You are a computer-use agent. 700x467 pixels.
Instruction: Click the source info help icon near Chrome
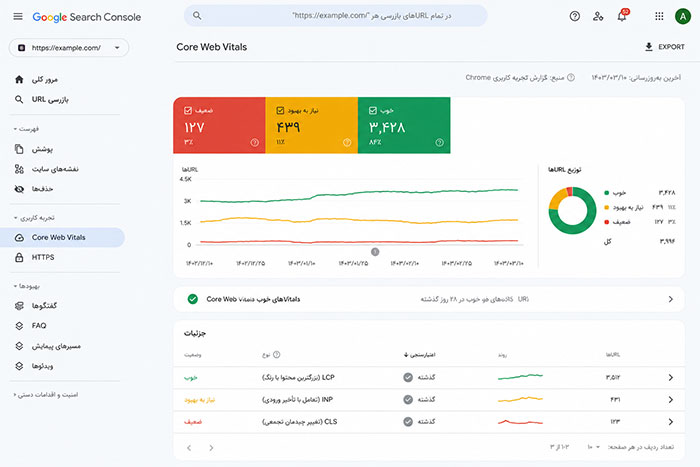pos(571,78)
